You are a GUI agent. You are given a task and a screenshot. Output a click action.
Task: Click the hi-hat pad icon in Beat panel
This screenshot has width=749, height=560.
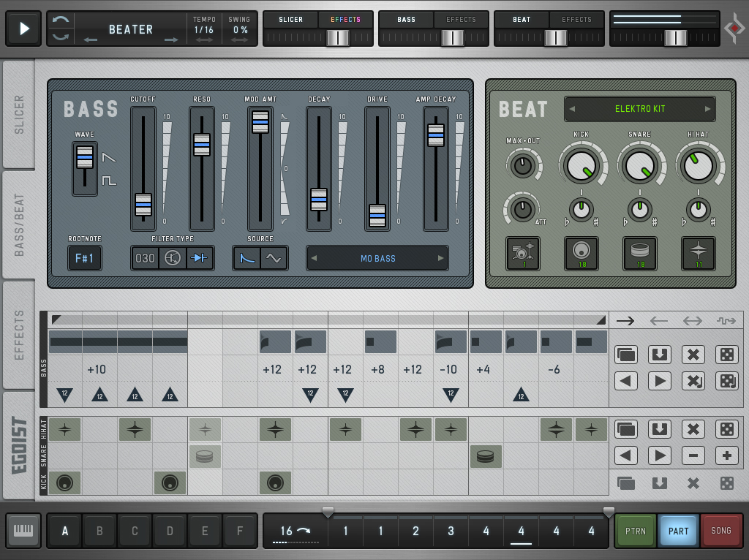[x=699, y=253]
